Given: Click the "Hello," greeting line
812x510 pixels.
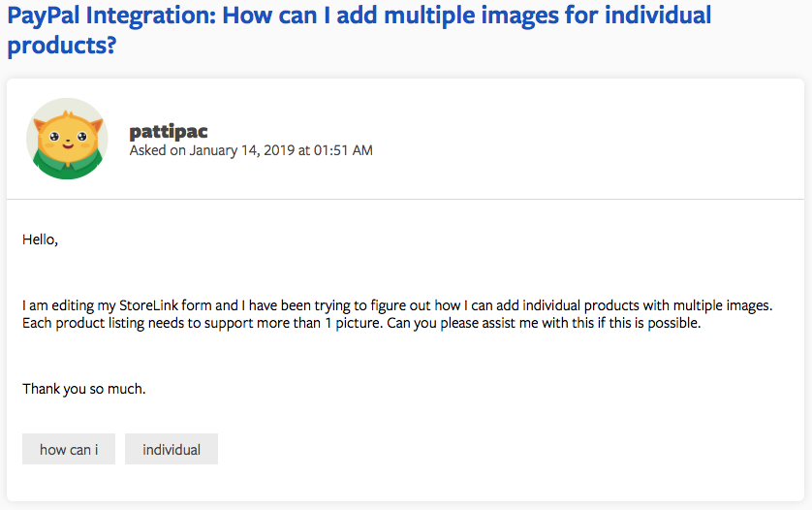Looking at the screenshot, I should click(x=40, y=239).
